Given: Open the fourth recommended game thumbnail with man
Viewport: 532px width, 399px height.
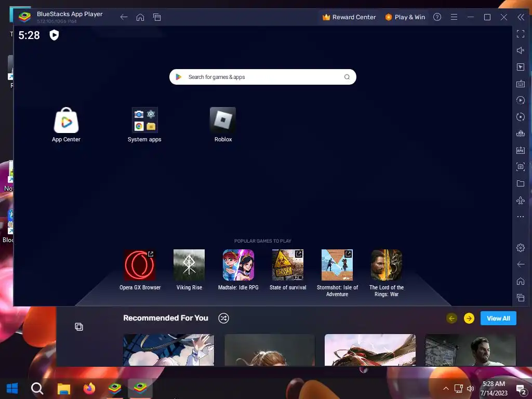Looking at the screenshot, I should point(470,350).
